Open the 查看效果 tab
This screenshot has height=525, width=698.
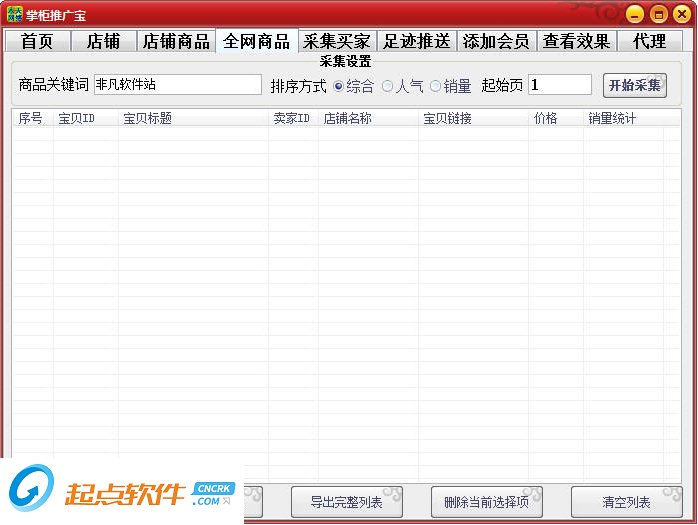tap(576, 41)
